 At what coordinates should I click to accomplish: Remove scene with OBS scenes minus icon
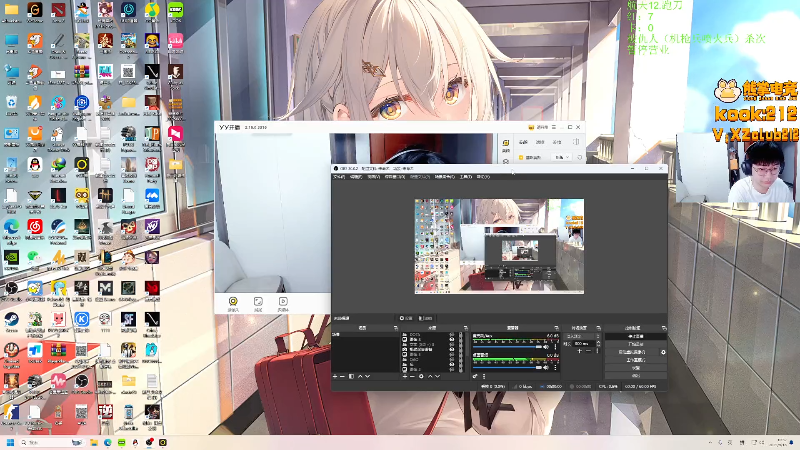click(342, 376)
